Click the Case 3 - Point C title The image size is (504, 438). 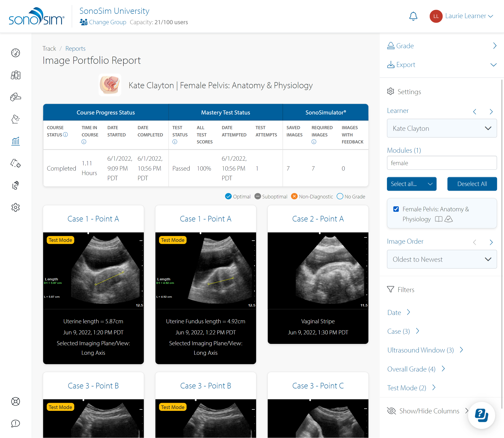click(318, 386)
